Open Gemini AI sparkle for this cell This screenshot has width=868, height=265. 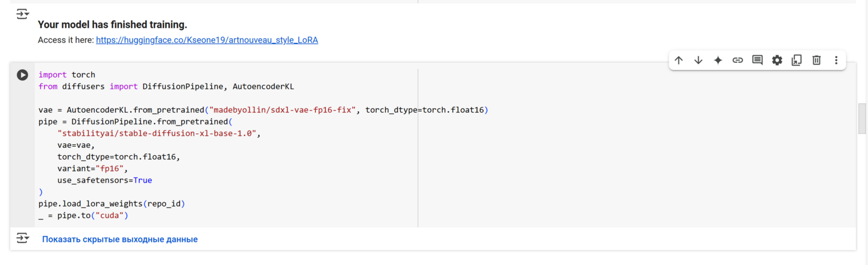tap(718, 60)
